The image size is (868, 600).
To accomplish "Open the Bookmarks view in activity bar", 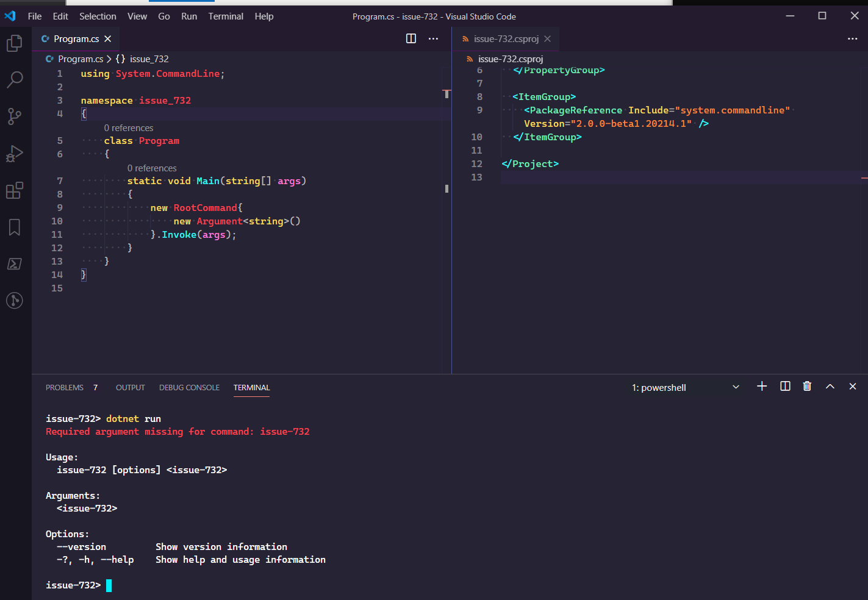I will pos(15,227).
